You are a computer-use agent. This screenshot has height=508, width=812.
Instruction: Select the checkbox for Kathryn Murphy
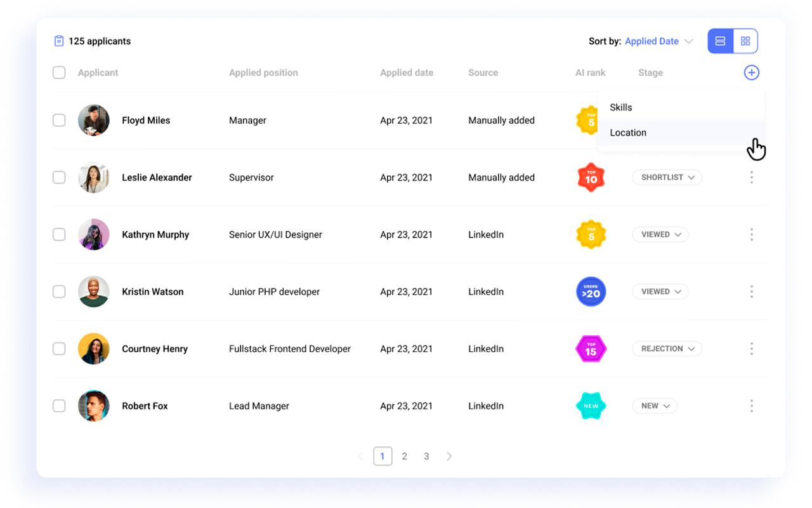(58, 234)
